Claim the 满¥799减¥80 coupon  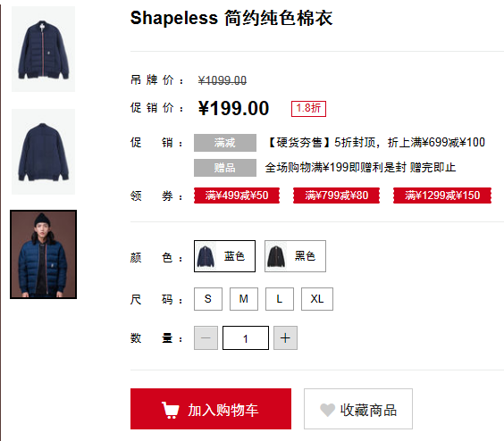(x=336, y=196)
